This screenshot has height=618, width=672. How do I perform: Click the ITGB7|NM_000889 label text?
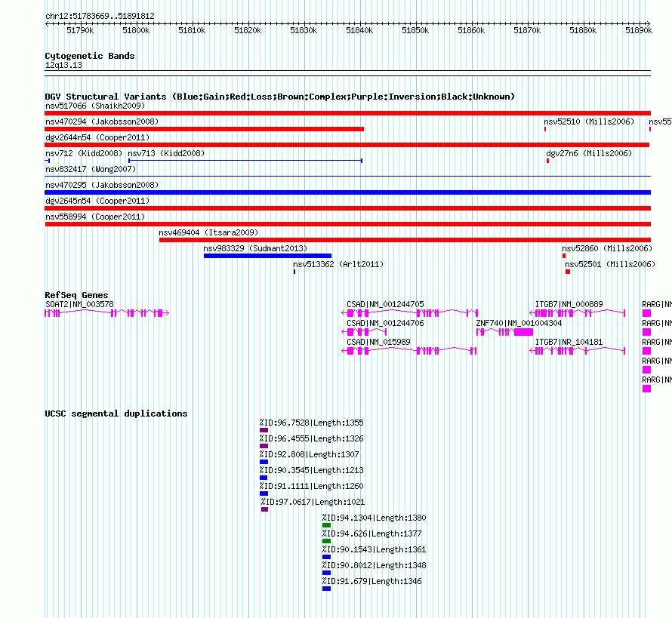point(569,304)
